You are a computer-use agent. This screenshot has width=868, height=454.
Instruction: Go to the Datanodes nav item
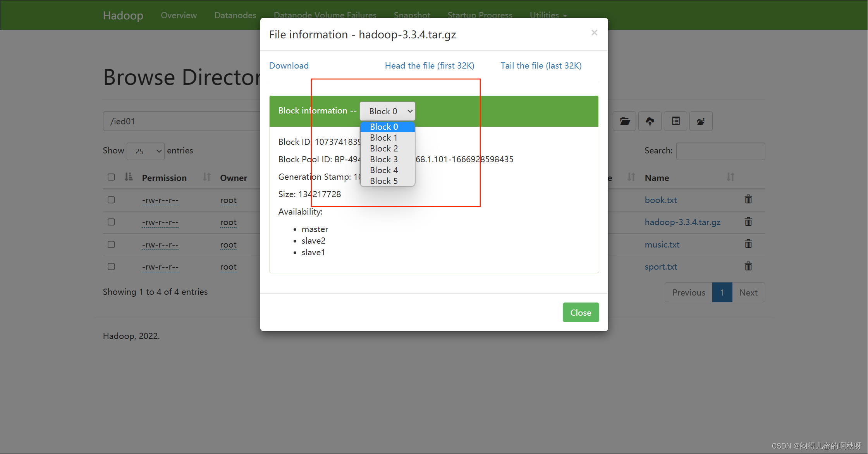coord(235,15)
